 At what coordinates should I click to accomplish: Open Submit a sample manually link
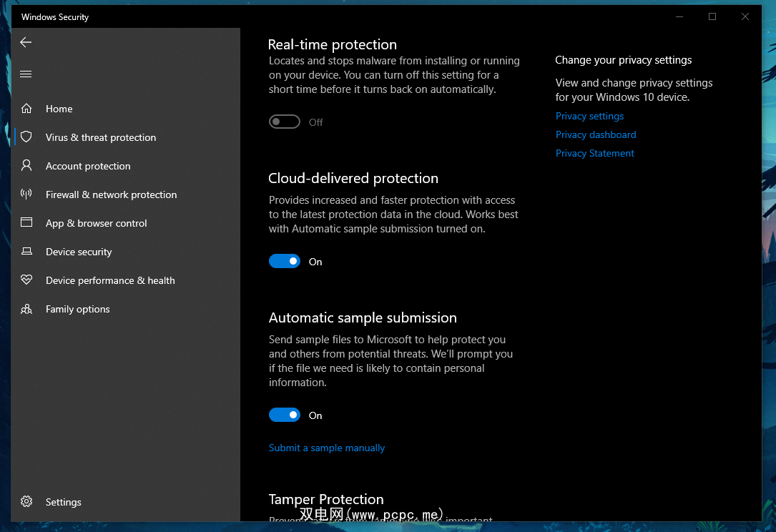pyautogui.click(x=327, y=448)
